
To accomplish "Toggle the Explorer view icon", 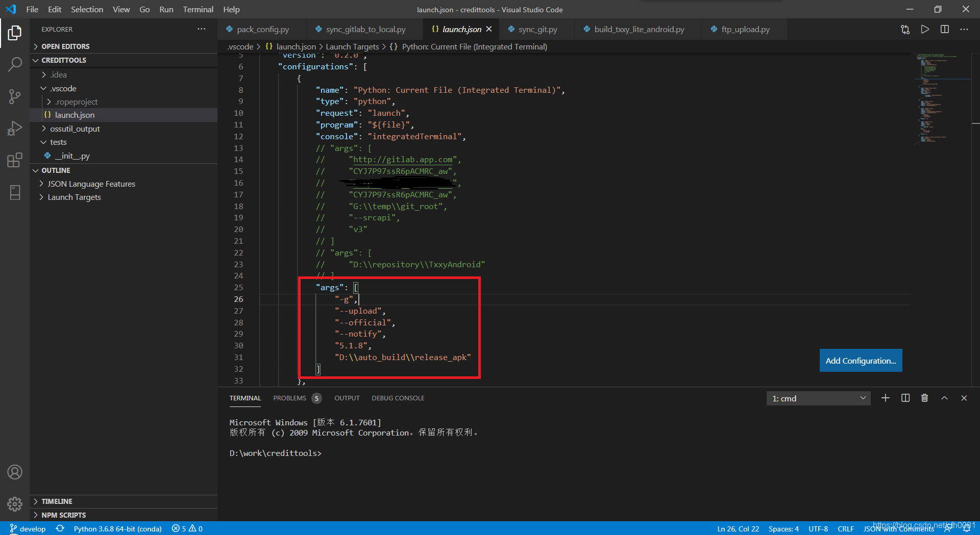I will tap(15, 33).
